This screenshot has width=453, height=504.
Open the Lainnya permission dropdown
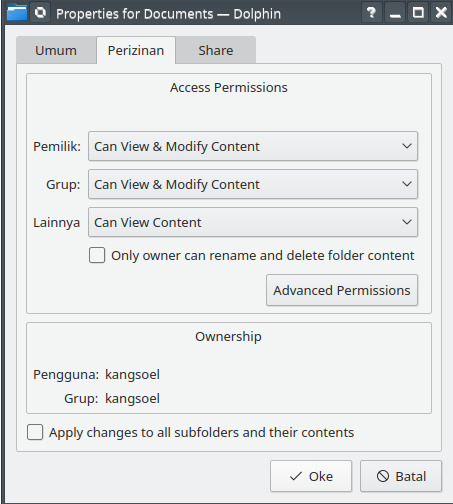coord(253,222)
